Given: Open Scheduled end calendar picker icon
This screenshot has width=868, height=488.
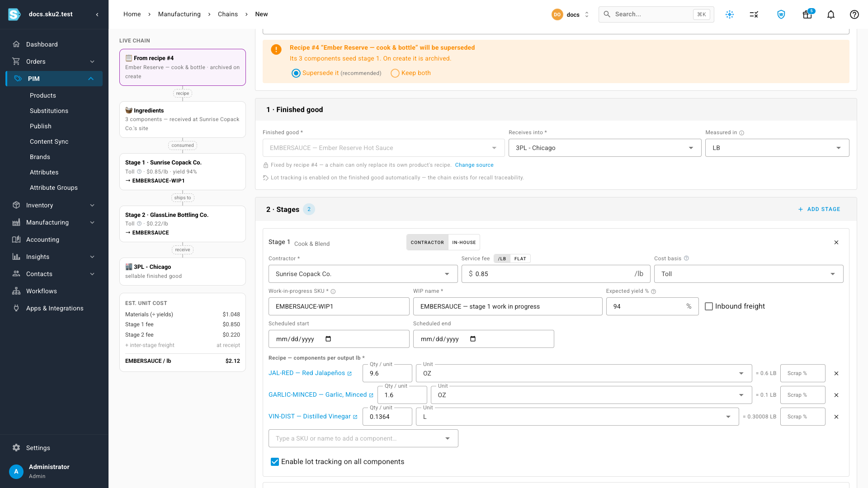Looking at the screenshot, I should click(473, 339).
